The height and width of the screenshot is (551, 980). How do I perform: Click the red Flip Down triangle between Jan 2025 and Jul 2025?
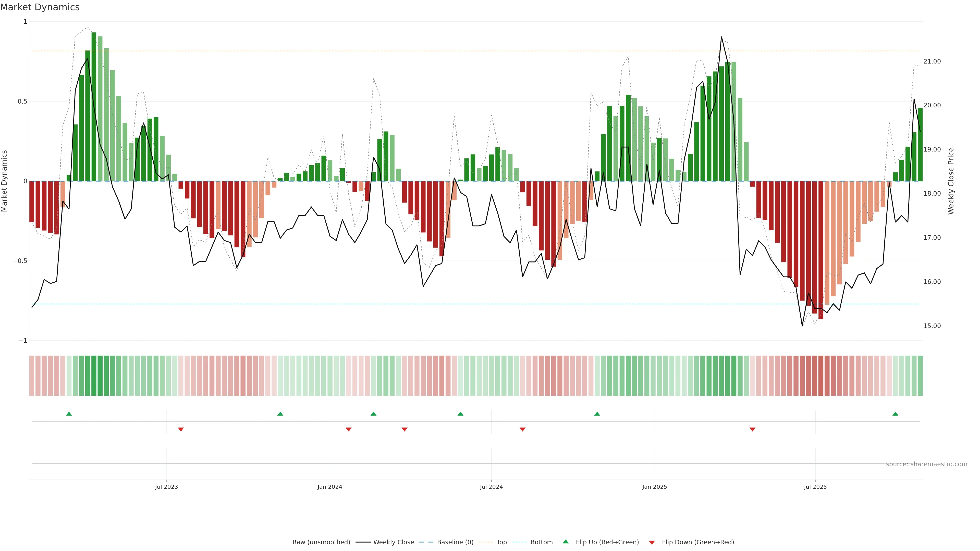point(752,429)
